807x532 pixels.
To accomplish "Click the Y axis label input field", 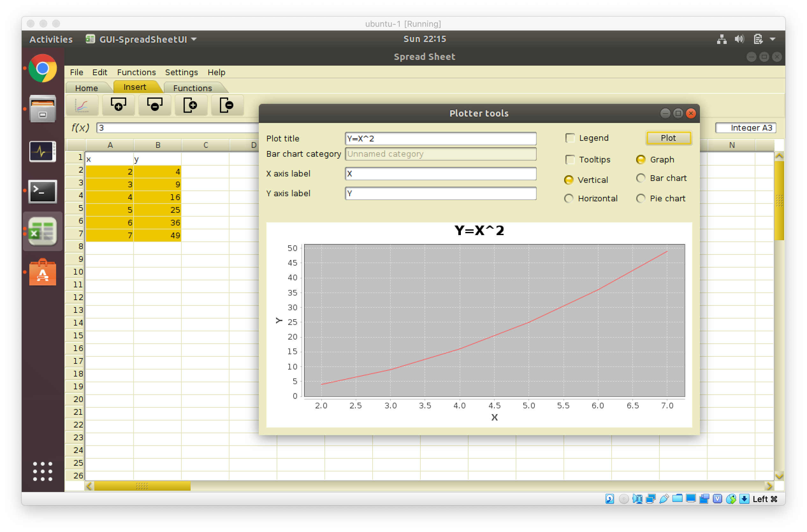I will click(x=440, y=193).
